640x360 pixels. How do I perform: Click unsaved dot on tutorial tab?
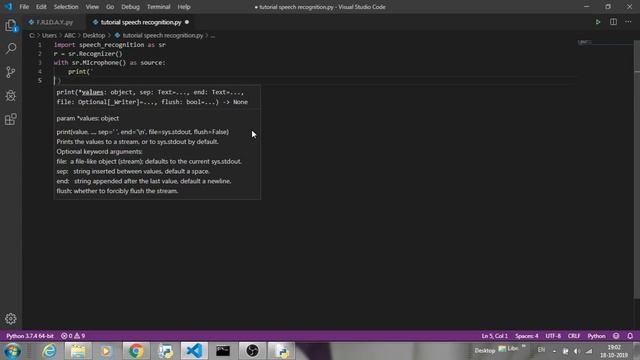pos(187,22)
